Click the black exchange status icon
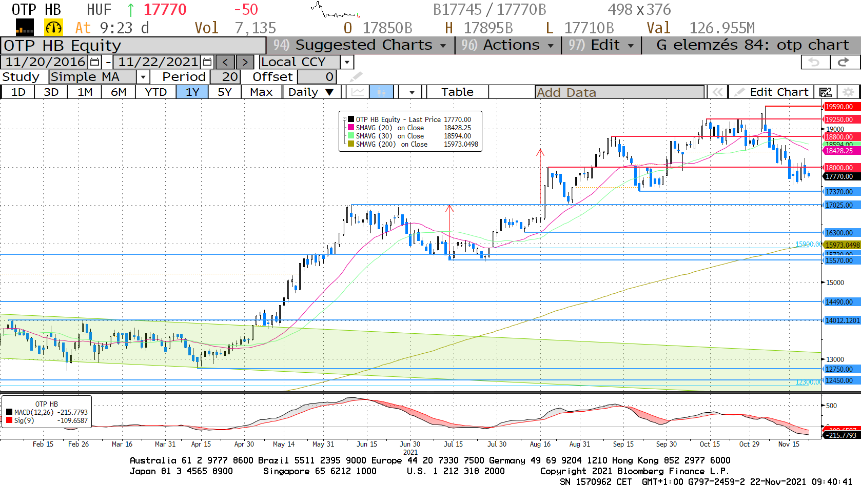 [x=25, y=27]
